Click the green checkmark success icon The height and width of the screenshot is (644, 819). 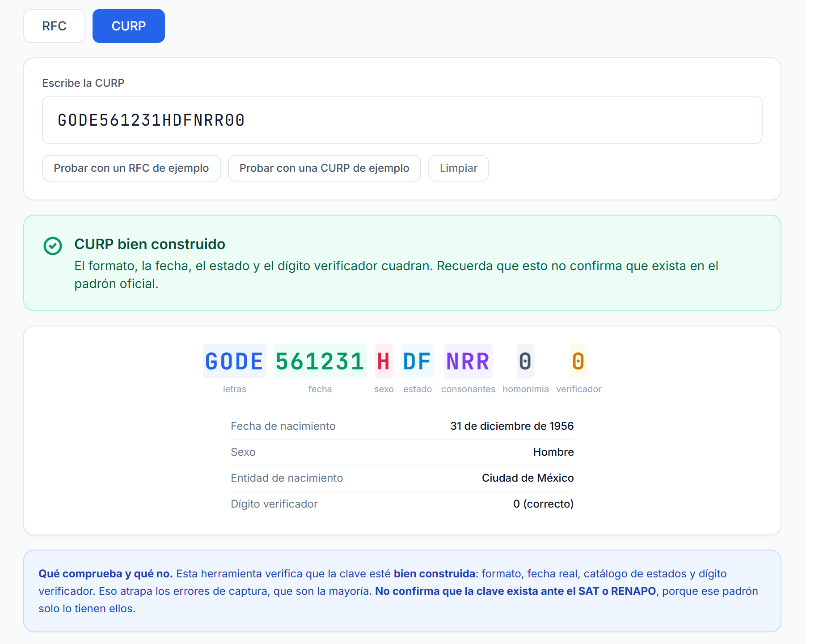point(53,246)
